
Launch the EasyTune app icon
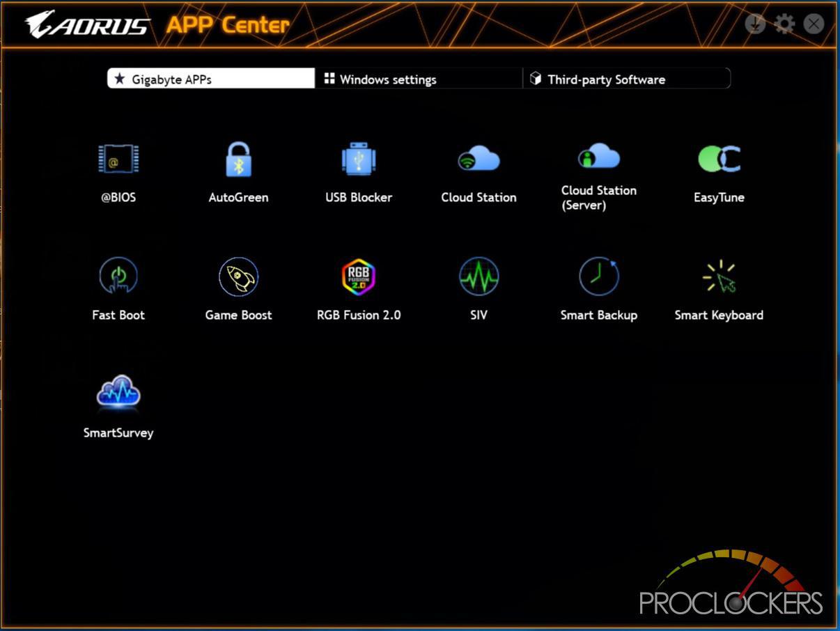coord(720,159)
